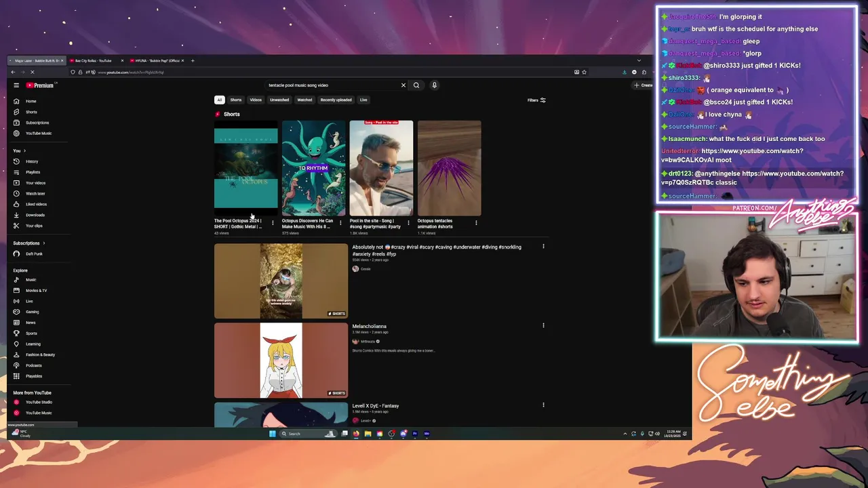Open the Melancholianna video title
Image resolution: width=868 pixels, height=488 pixels.
370,327
